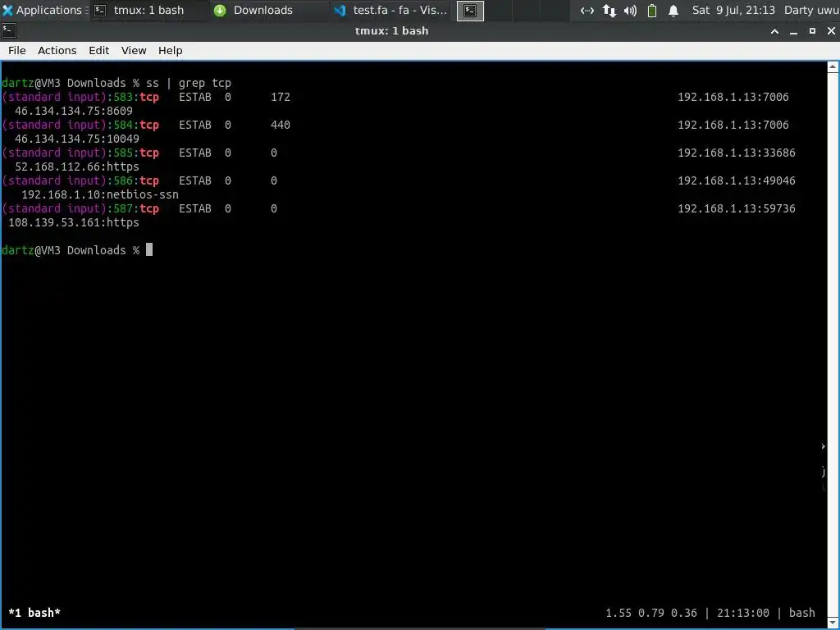Open the Help menu
The height and width of the screenshot is (630, 840).
(x=171, y=50)
